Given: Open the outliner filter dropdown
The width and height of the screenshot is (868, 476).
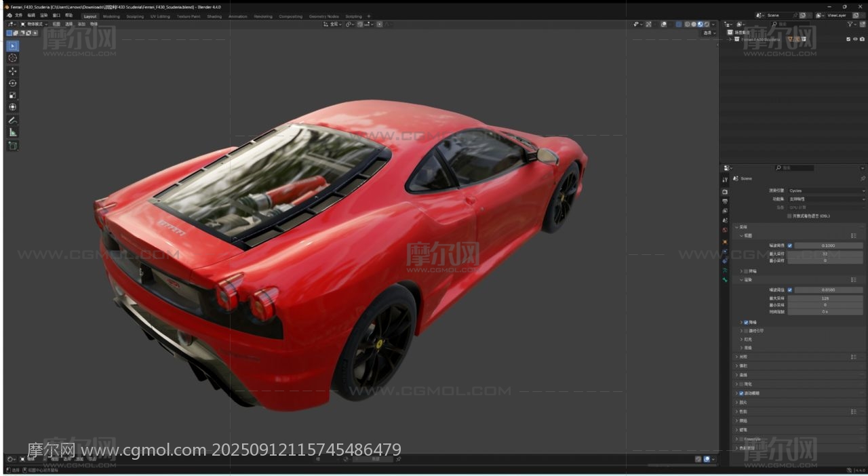Looking at the screenshot, I should pos(852,24).
